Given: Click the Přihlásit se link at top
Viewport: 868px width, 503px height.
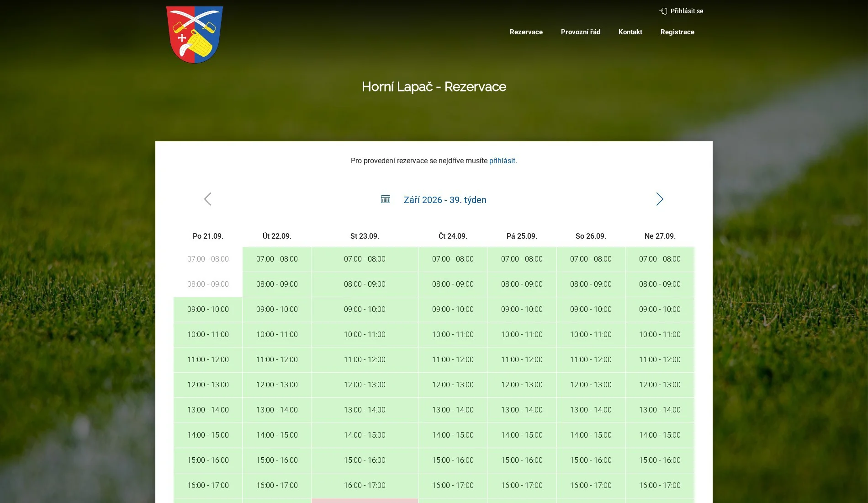Looking at the screenshot, I should (687, 11).
